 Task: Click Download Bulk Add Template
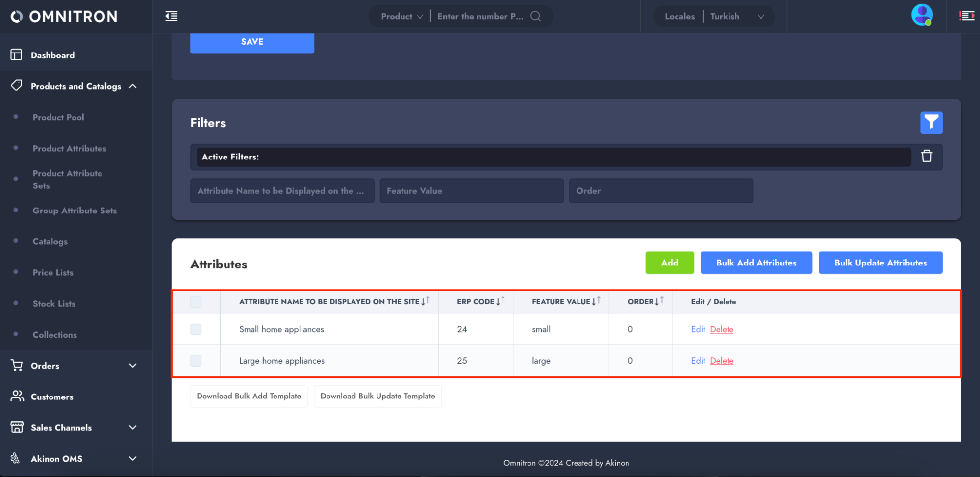(x=249, y=396)
